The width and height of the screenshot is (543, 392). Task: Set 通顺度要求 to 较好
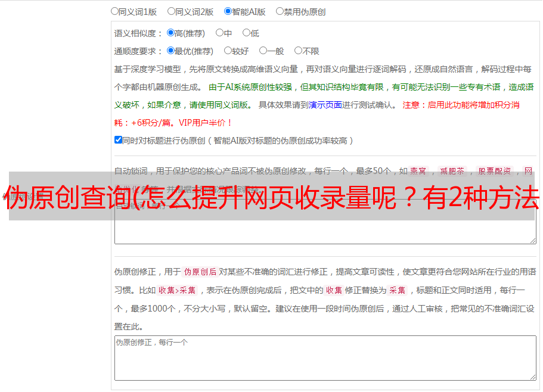point(228,51)
